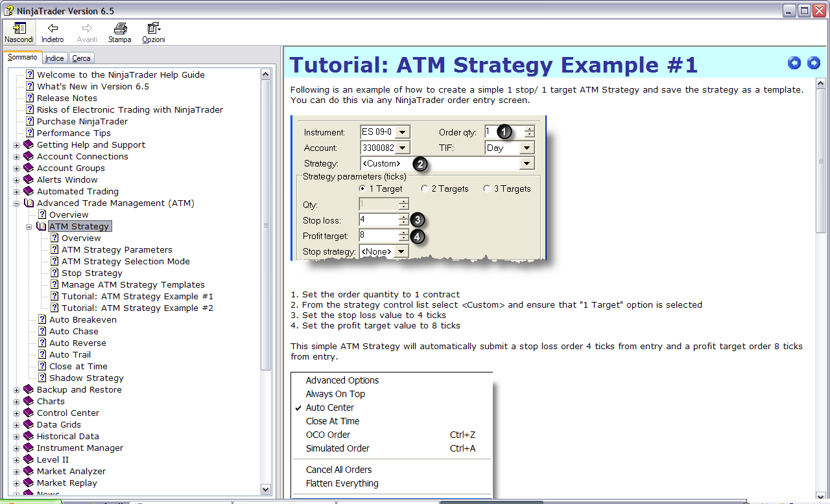Switch to the Indice tab
Image resolution: width=830 pixels, height=504 pixels.
54,58
